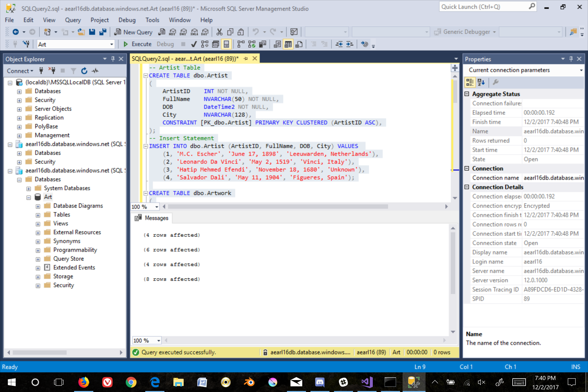This screenshot has height=392, width=588.
Task: Toggle auto-hide pin on Properties panel
Action: point(571,59)
